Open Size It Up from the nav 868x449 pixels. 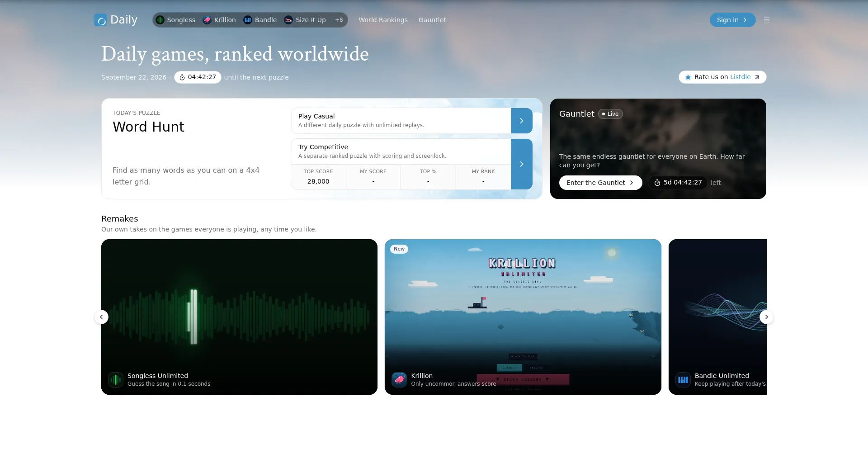coord(305,20)
